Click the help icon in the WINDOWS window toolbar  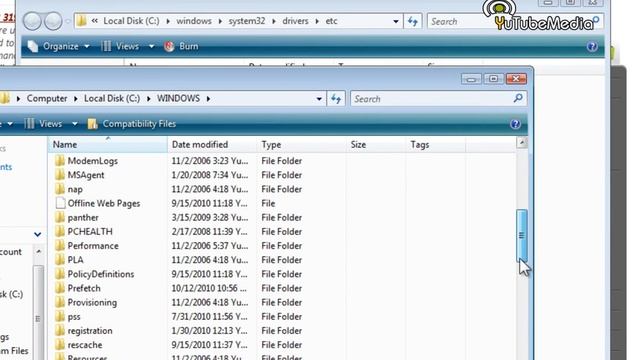[x=515, y=124]
